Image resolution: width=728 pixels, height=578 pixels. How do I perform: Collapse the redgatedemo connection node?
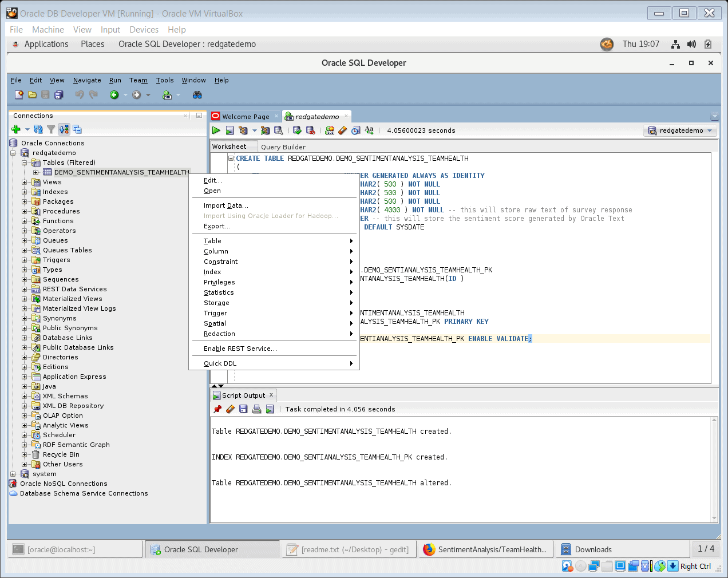(x=13, y=153)
